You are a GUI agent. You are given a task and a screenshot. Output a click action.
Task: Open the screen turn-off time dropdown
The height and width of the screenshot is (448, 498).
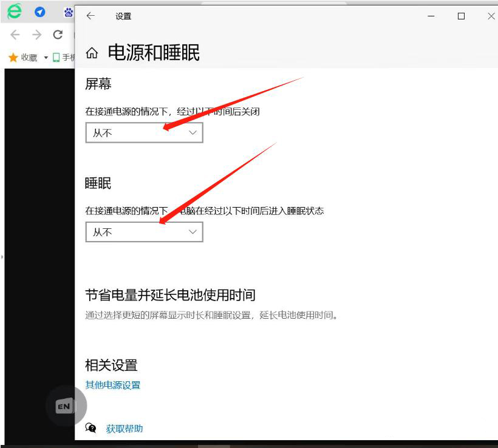coord(144,133)
